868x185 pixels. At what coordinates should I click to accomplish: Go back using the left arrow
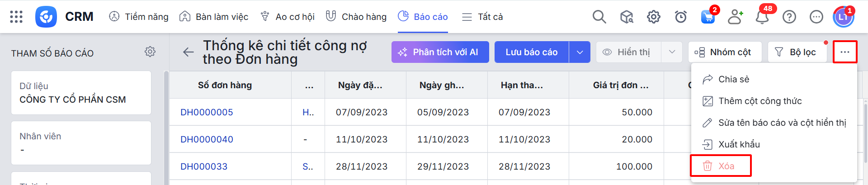189,52
